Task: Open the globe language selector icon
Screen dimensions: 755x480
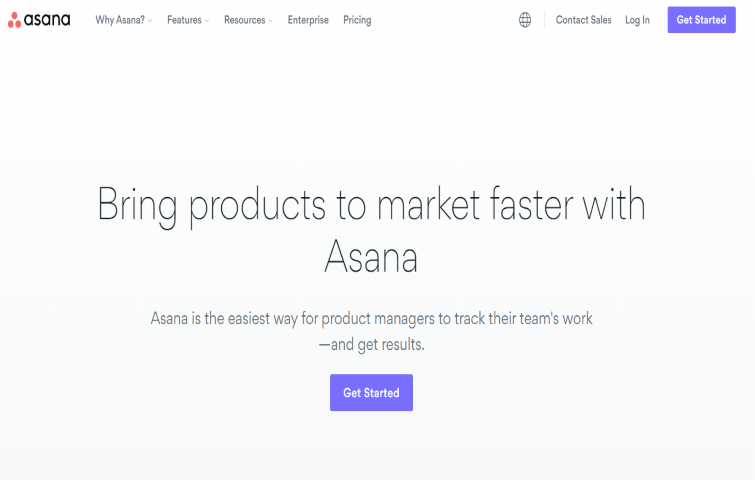Action: coord(525,20)
